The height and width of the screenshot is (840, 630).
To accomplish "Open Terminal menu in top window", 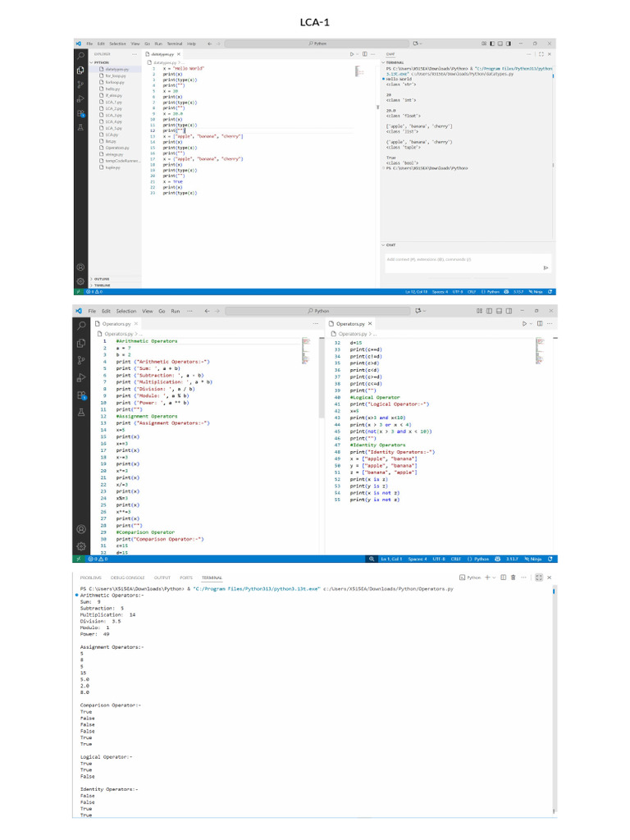I will (x=175, y=43).
